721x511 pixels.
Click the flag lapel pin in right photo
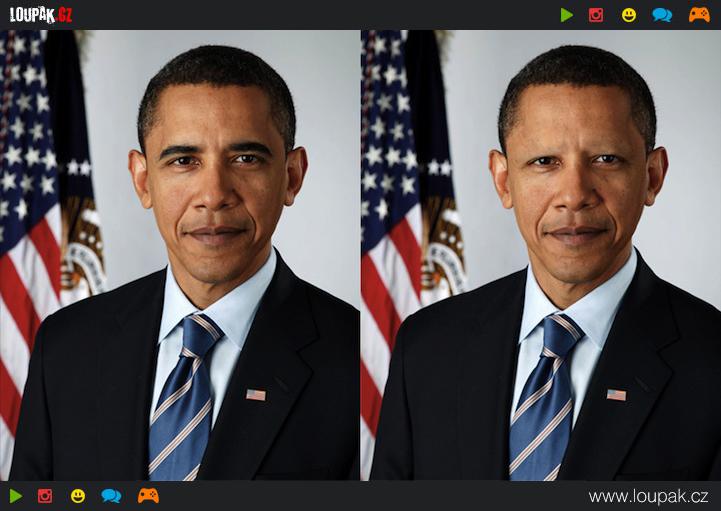coord(616,395)
